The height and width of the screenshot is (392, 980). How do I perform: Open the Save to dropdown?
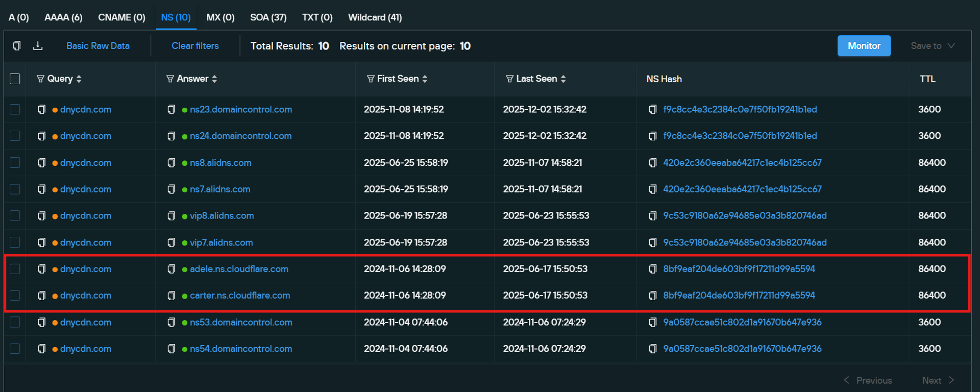(932, 46)
